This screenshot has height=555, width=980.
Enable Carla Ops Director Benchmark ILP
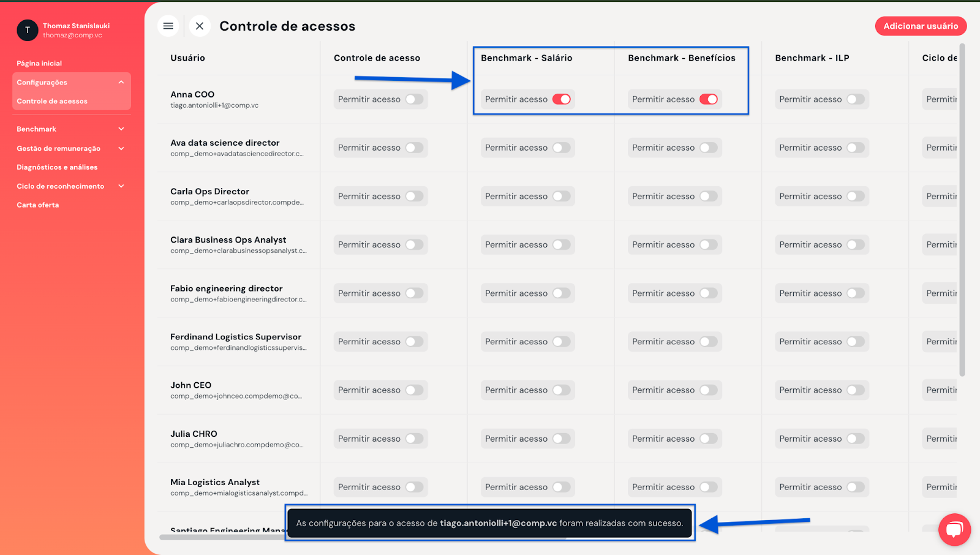(856, 196)
